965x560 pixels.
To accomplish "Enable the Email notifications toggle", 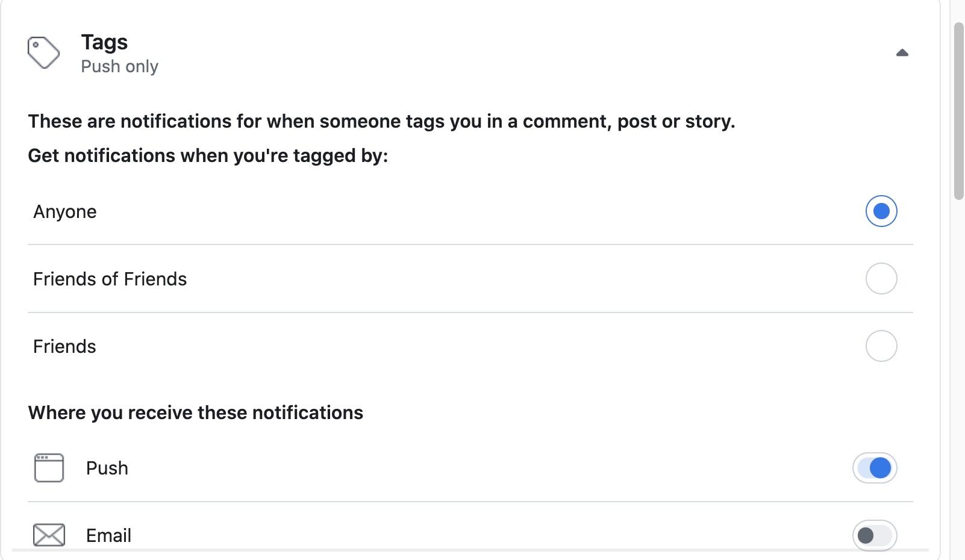I will point(875,535).
